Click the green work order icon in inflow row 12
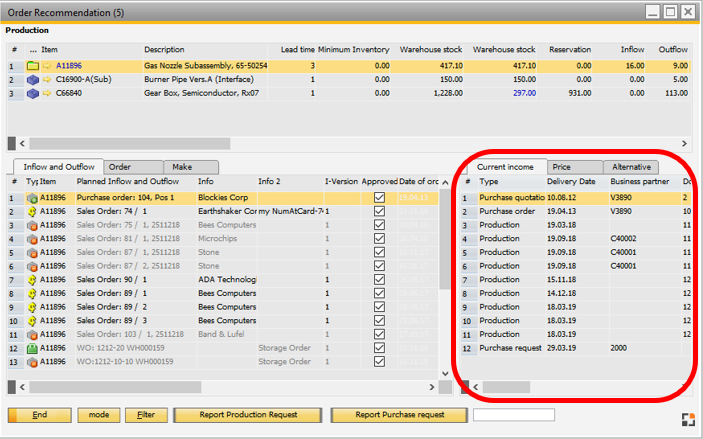703x439 pixels. [x=32, y=348]
